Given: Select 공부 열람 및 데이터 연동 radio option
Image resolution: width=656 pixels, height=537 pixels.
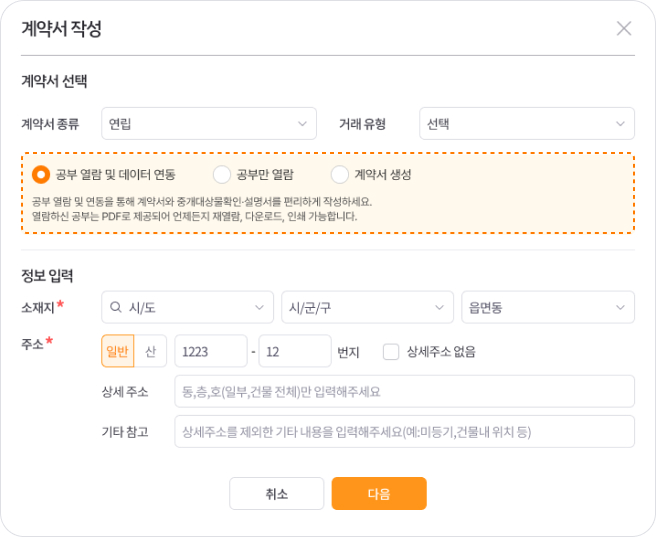Looking at the screenshot, I should pos(41,174).
